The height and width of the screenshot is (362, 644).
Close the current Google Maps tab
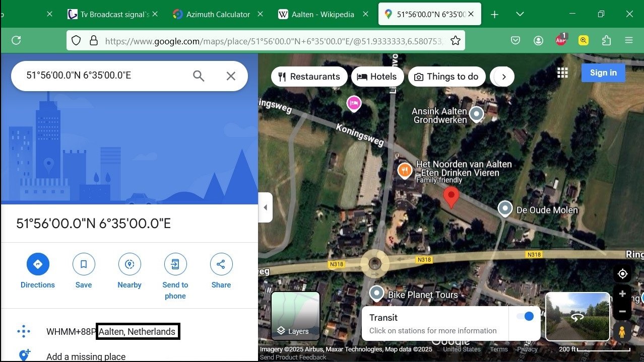471,14
